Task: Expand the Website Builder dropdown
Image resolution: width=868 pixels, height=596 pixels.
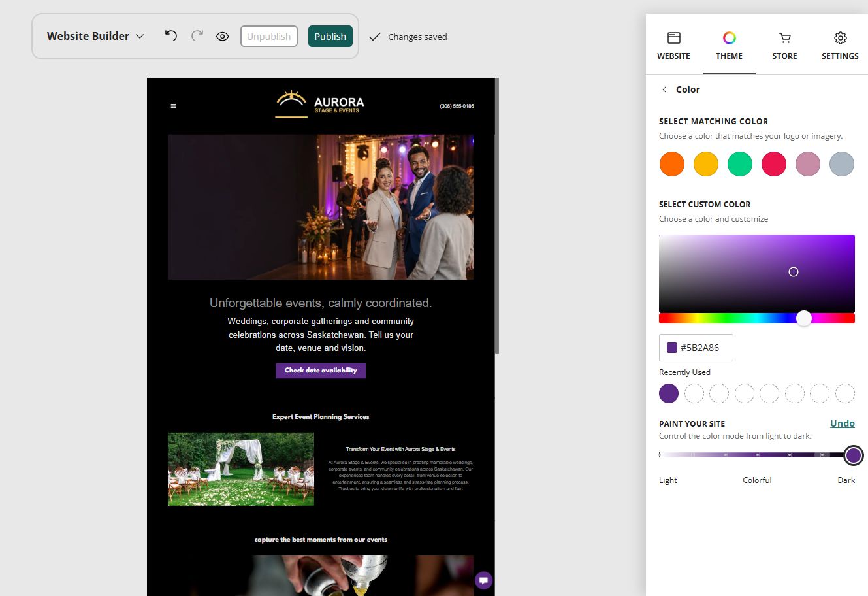Action: click(95, 36)
